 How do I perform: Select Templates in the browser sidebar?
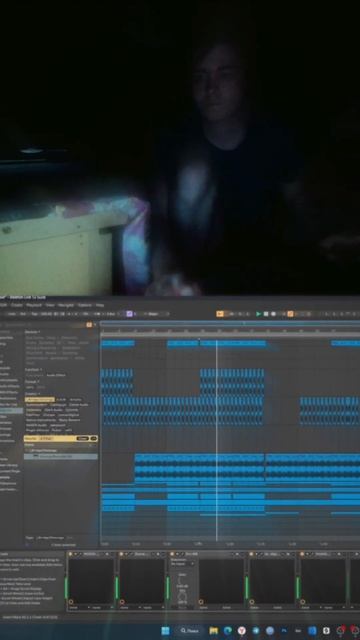(x=7, y=441)
